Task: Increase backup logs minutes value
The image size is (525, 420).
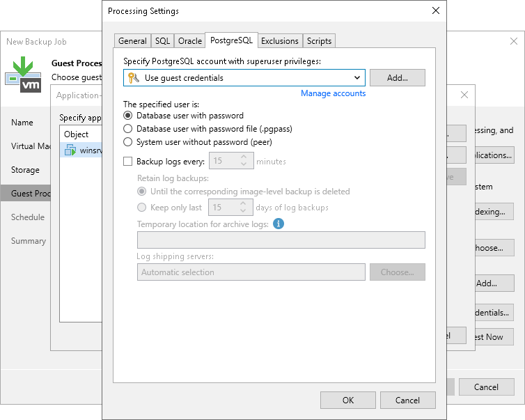Action: [244, 157]
